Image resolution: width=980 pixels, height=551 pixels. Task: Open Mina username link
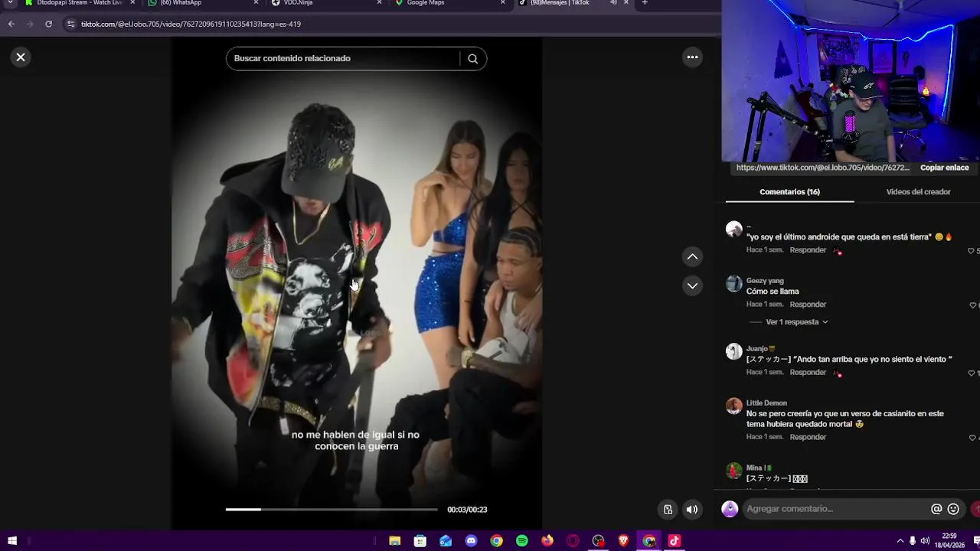(x=758, y=468)
